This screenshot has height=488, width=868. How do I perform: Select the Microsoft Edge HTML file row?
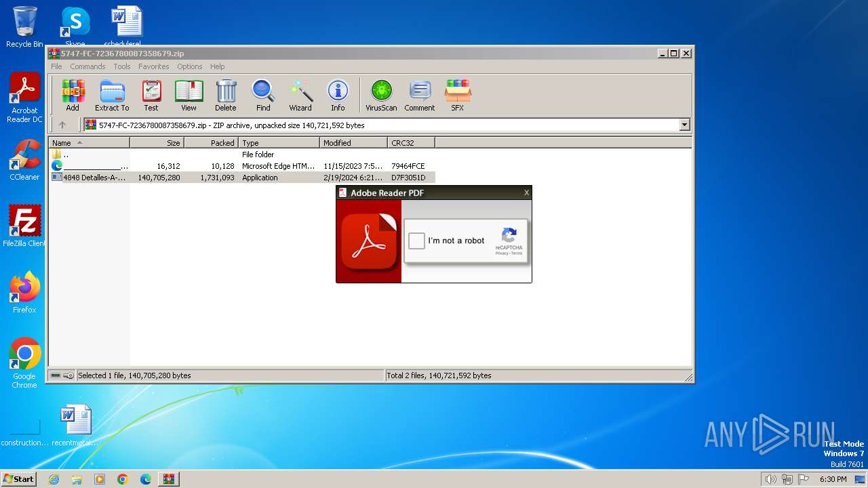point(242,166)
